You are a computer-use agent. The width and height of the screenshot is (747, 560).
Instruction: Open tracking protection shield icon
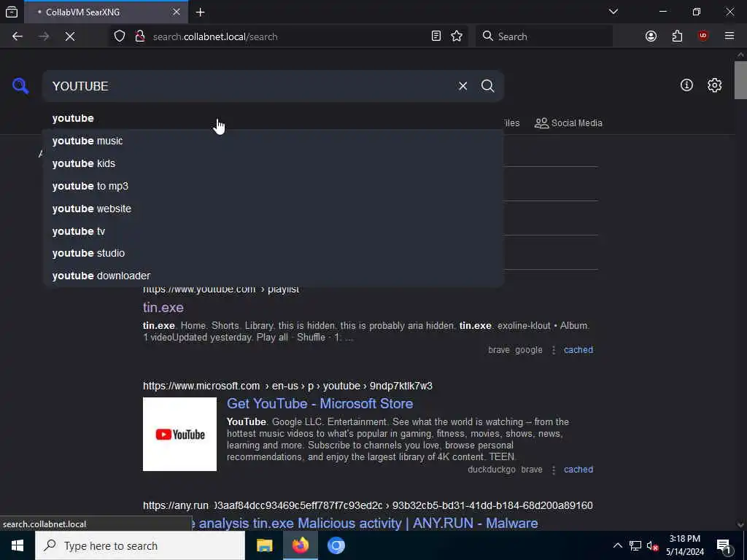pyautogui.click(x=120, y=36)
